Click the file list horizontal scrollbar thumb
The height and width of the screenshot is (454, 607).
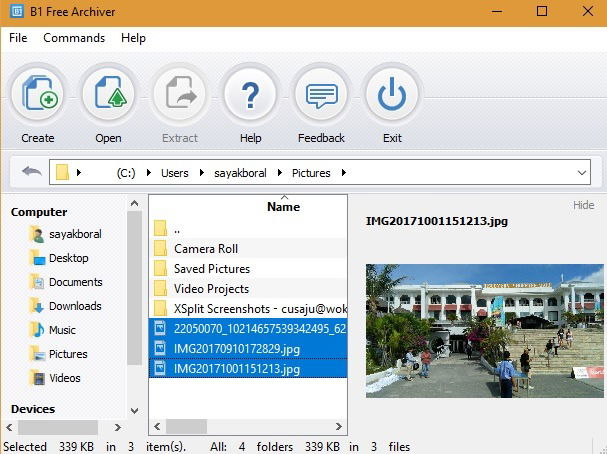pyautogui.click(x=187, y=427)
